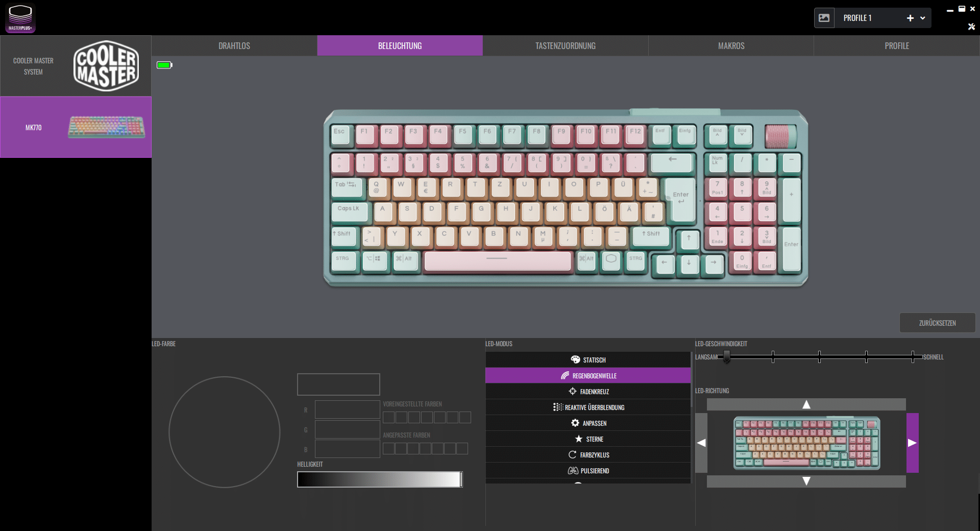This screenshot has height=531, width=980.
Task: Select the Sterne LED mode
Action: click(x=588, y=439)
